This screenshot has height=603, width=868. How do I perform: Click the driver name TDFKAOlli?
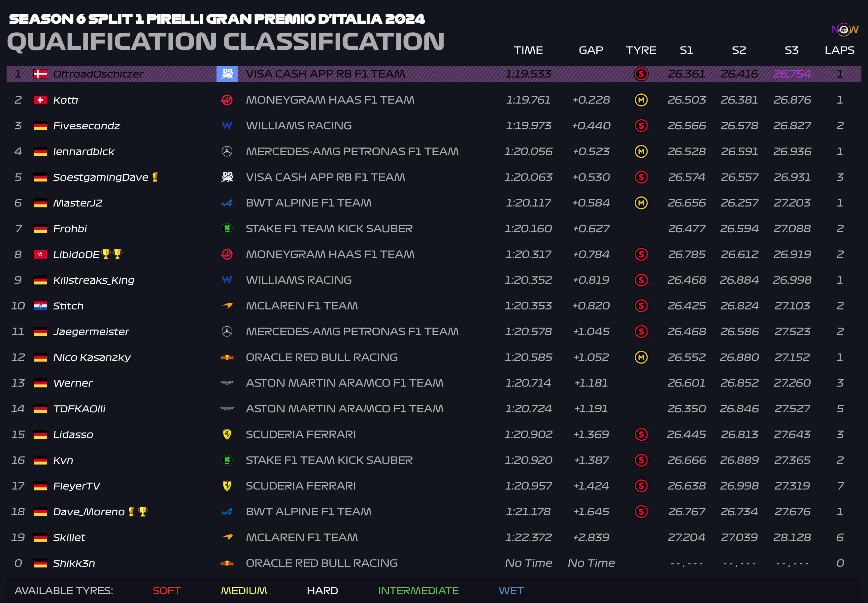(79, 409)
